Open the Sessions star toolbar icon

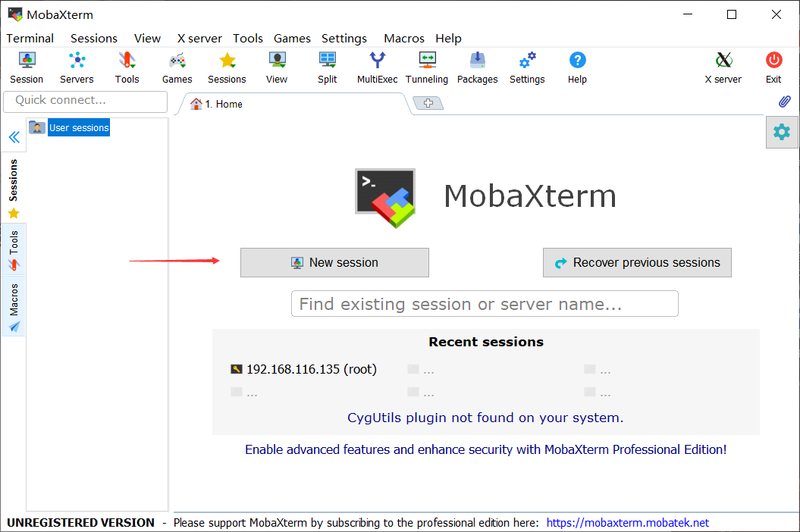pyautogui.click(x=227, y=67)
